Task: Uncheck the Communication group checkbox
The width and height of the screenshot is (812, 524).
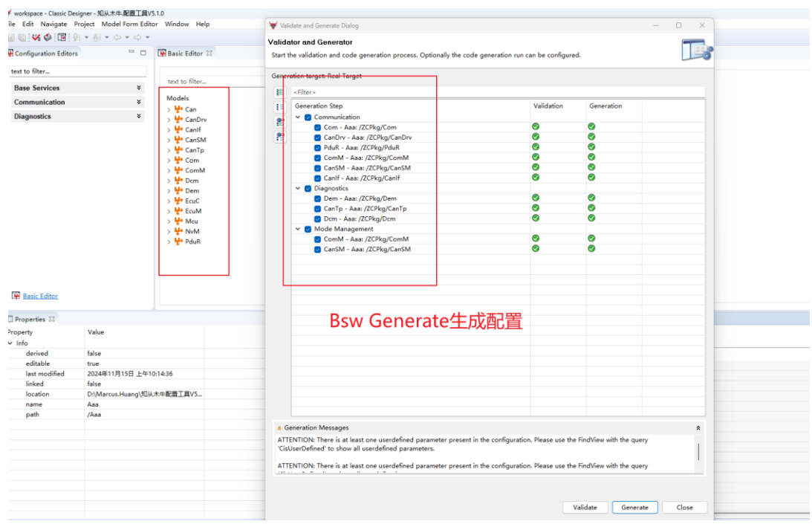Action: tap(308, 117)
